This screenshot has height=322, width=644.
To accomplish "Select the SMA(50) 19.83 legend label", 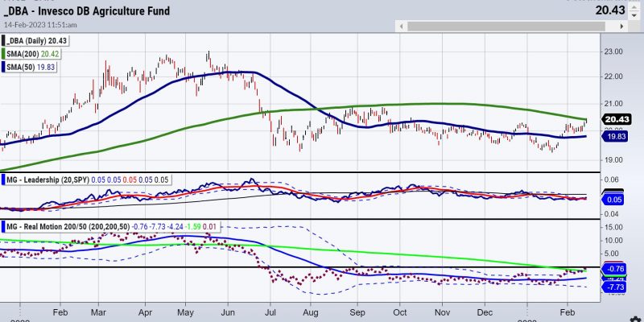I will (29, 67).
